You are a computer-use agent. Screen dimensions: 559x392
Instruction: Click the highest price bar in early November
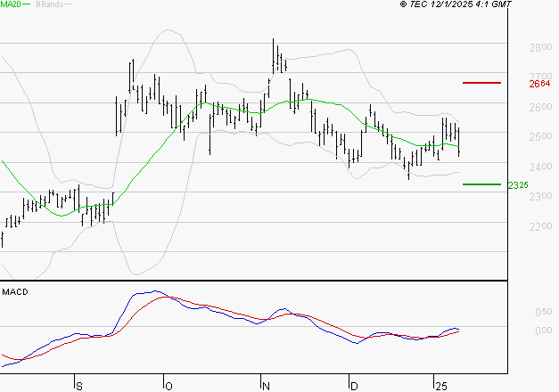pyautogui.click(x=274, y=52)
